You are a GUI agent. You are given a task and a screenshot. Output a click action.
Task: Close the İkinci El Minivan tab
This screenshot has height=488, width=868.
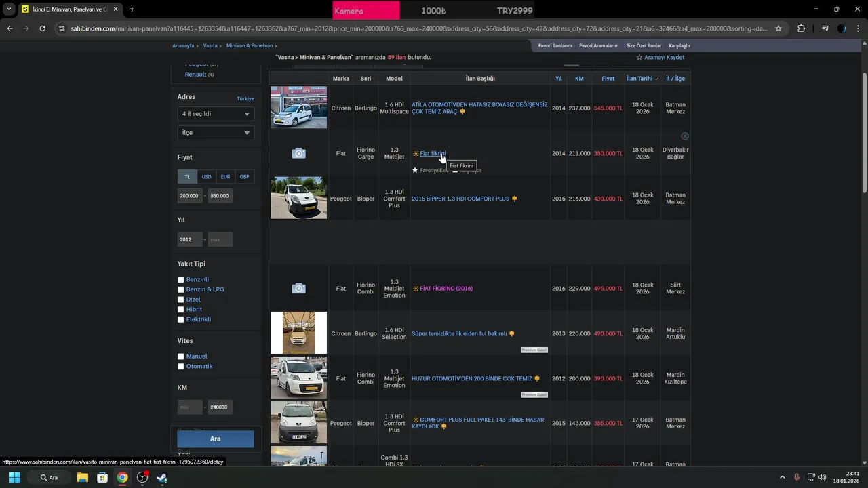click(x=115, y=9)
